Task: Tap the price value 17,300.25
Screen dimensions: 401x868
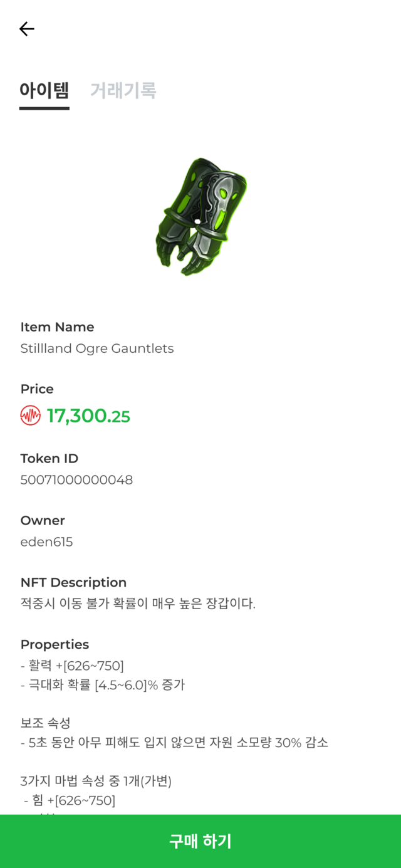Action: click(88, 416)
